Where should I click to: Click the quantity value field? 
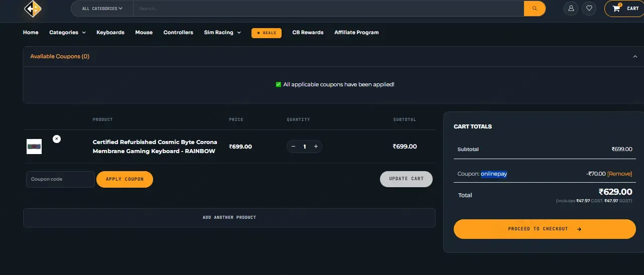pyautogui.click(x=305, y=147)
